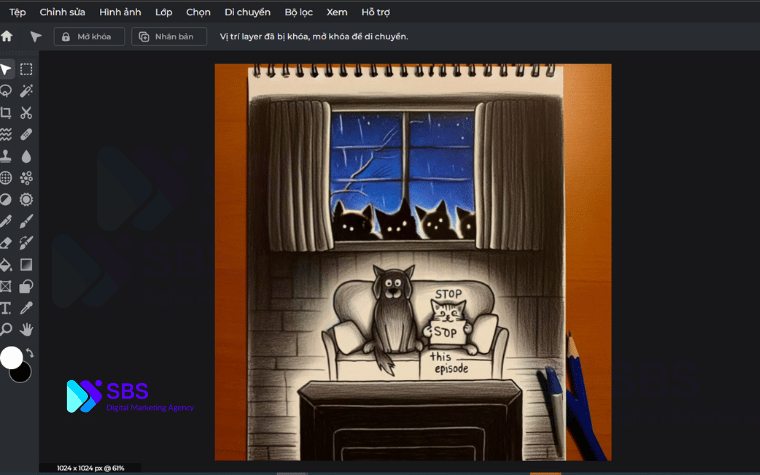
Task: Select the Pen tool
Action: 6,222
